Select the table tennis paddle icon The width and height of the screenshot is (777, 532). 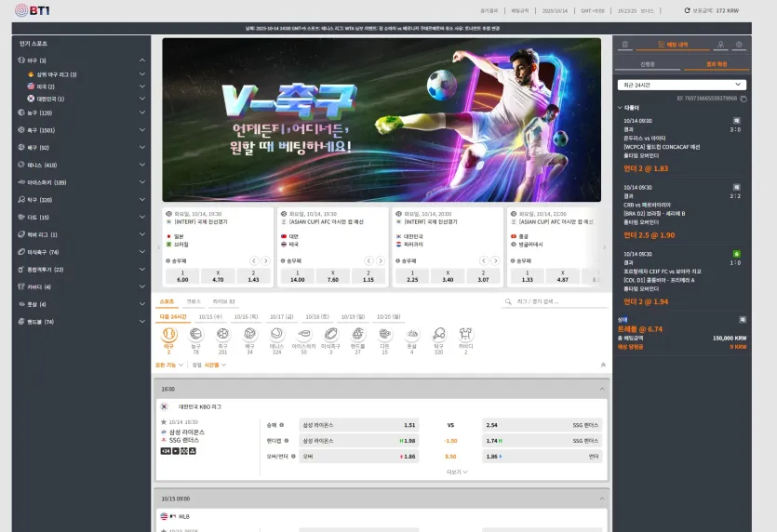coord(438,334)
